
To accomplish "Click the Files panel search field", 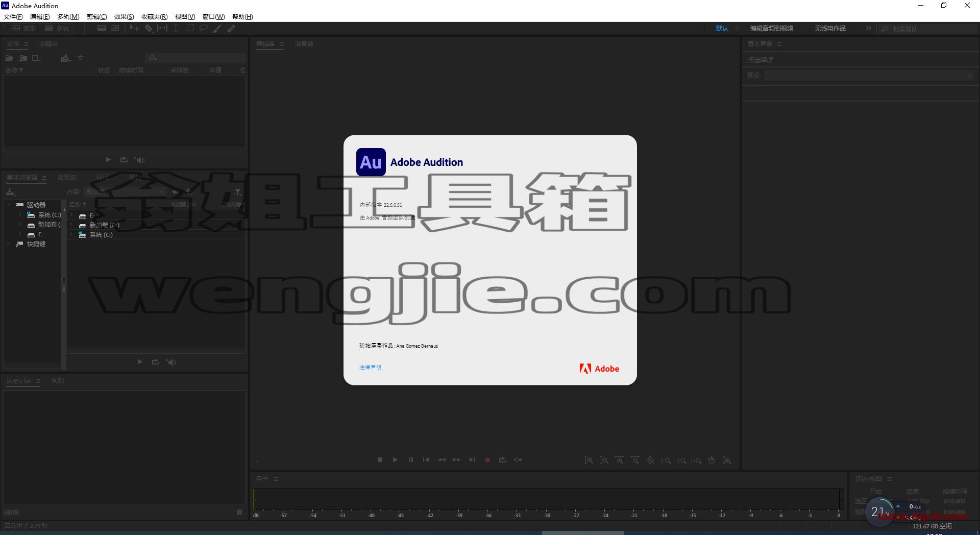I will coord(195,58).
